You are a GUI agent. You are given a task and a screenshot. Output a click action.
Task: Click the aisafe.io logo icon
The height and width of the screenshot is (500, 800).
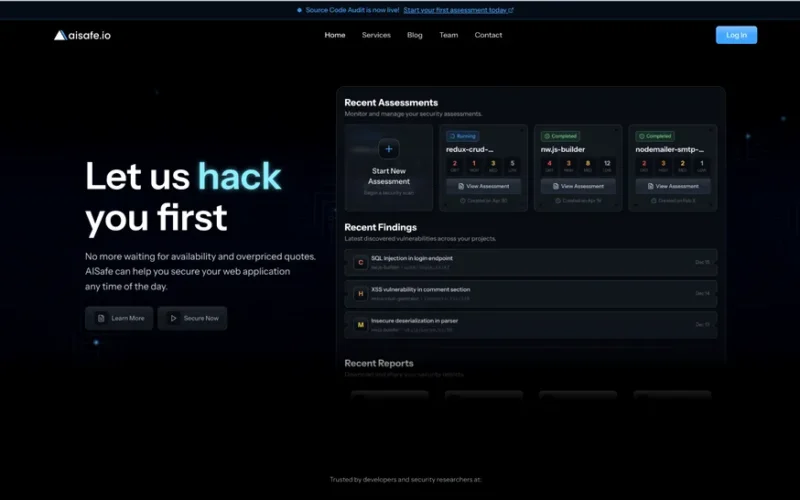(60, 35)
